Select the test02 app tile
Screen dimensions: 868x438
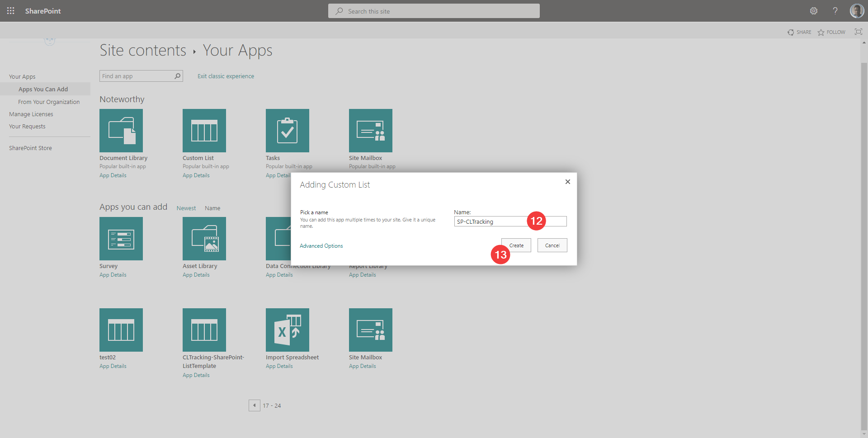(x=121, y=330)
